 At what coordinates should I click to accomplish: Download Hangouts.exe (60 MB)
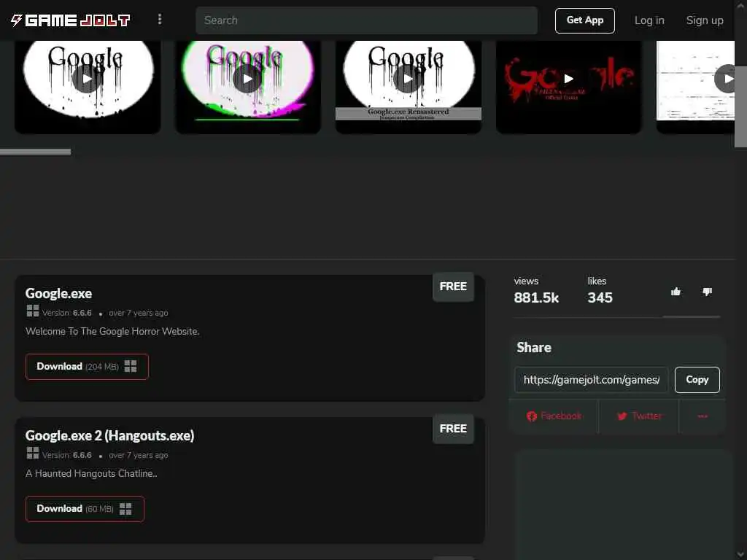pyautogui.click(x=85, y=509)
